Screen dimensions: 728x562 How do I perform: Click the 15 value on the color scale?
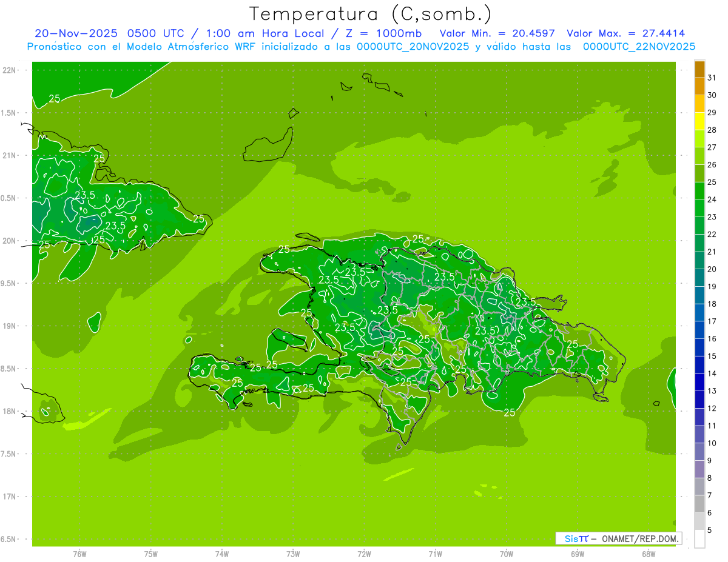712,356
